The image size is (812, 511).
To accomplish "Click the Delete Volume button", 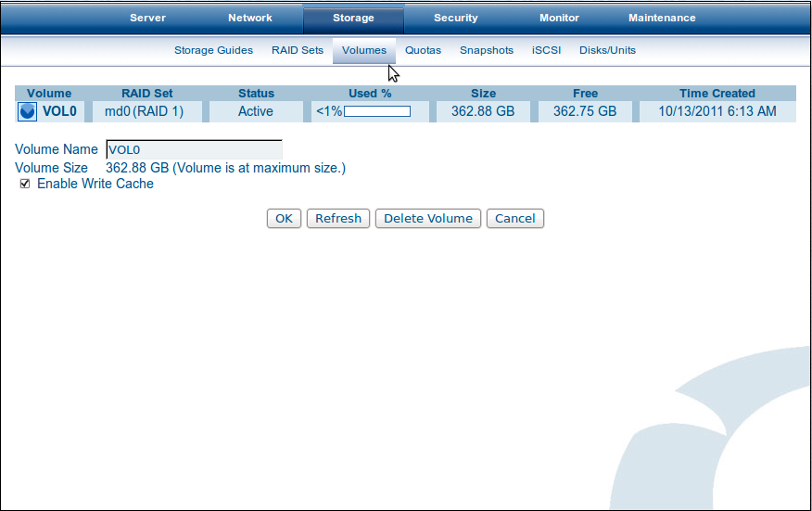I will (x=428, y=218).
